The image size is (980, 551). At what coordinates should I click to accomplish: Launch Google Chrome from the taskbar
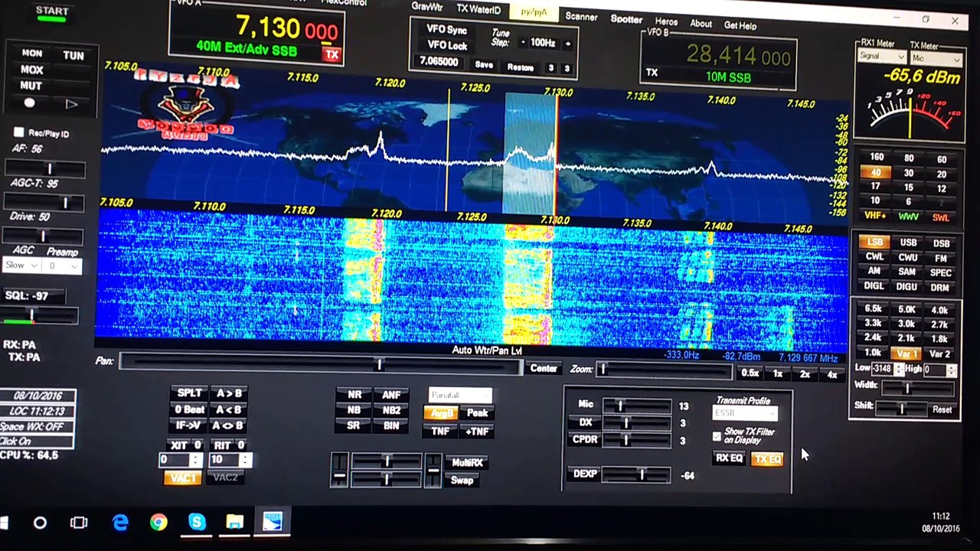click(158, 523)
